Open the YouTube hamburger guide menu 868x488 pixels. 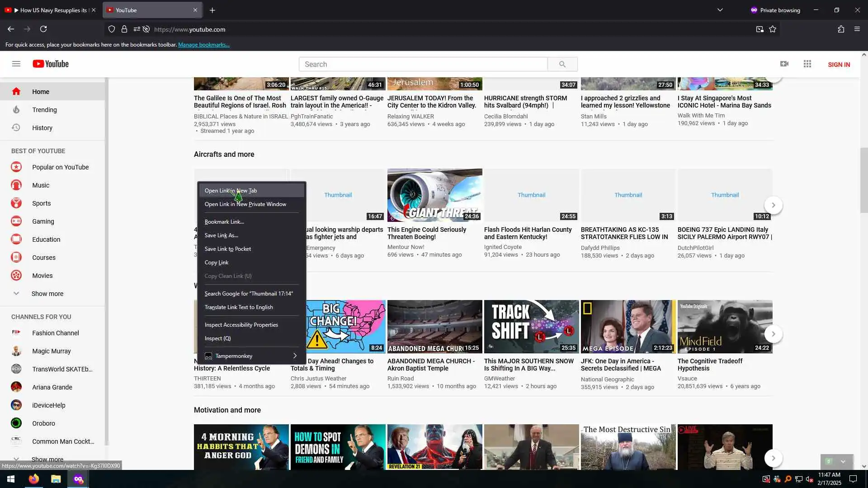[16, 64]
